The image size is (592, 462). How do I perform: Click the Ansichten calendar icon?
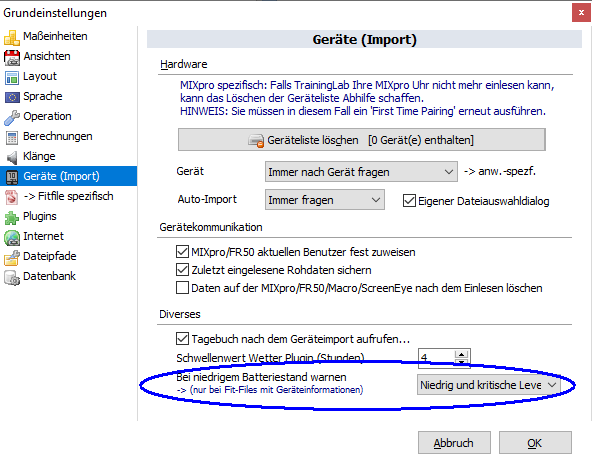[x=12, y=57]
